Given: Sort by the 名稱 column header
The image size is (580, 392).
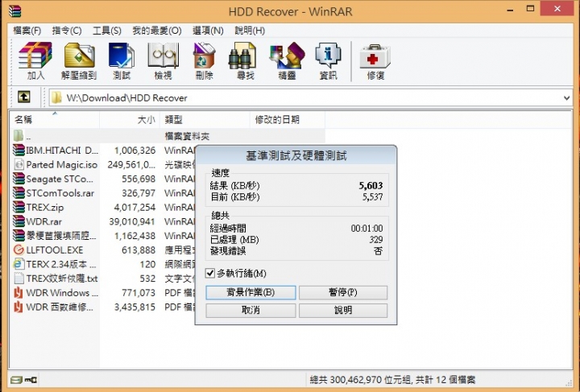Looking at the screenshot, I should pos(55,120).
